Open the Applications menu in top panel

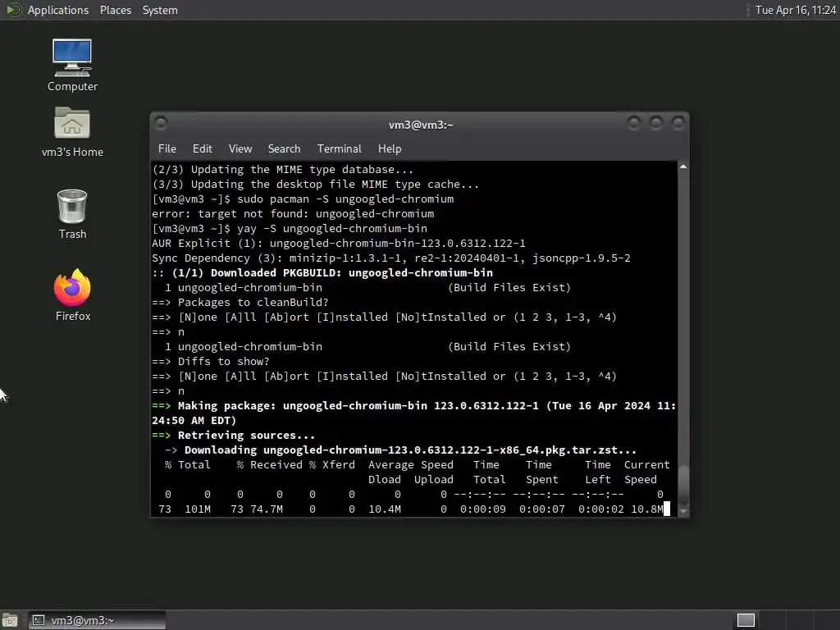[58, 10]
